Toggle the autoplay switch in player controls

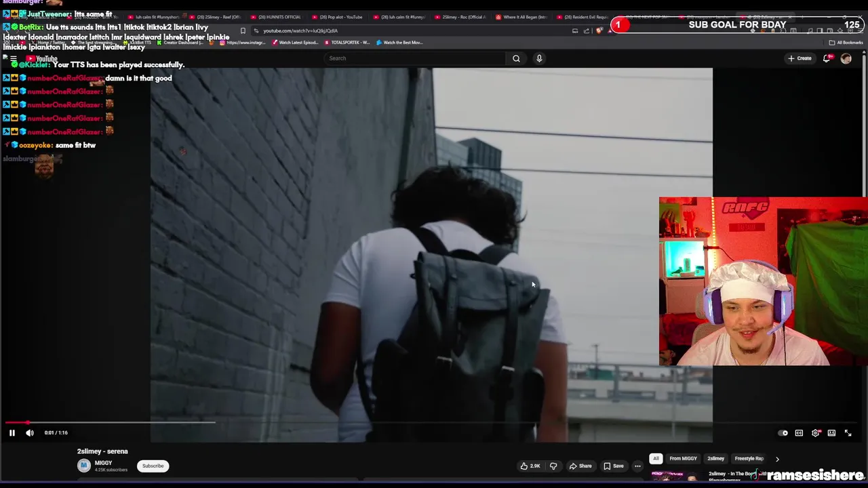(783, 433)
